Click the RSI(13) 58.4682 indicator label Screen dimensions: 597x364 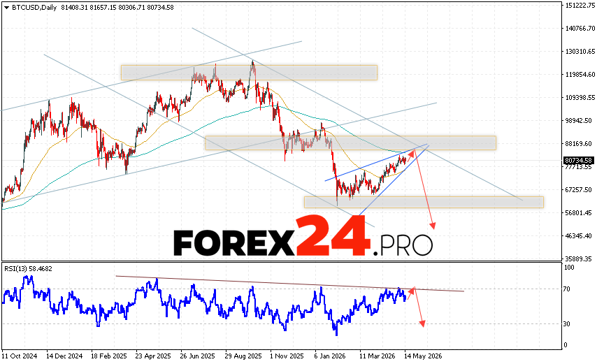pos(28,268)
